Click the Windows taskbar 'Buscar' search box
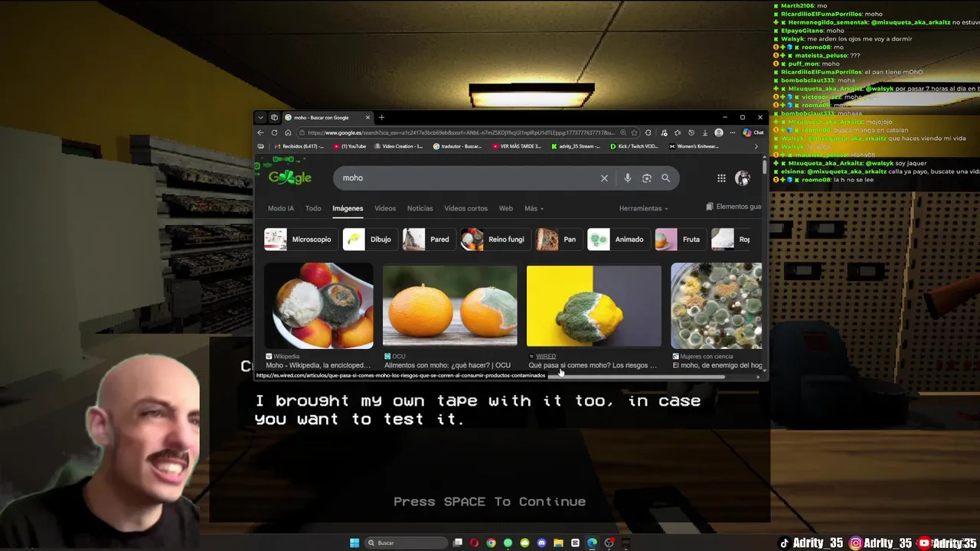This screenshot has height=551, width=980. [405, 543]
